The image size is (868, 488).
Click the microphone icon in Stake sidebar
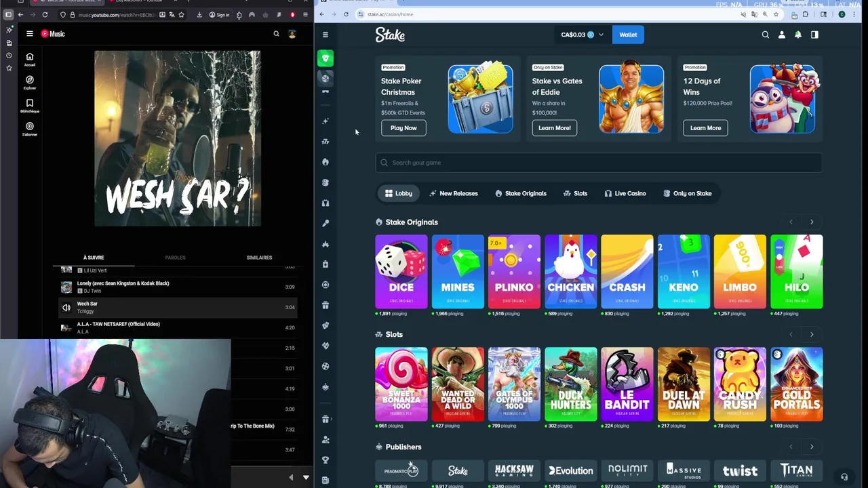325,223
